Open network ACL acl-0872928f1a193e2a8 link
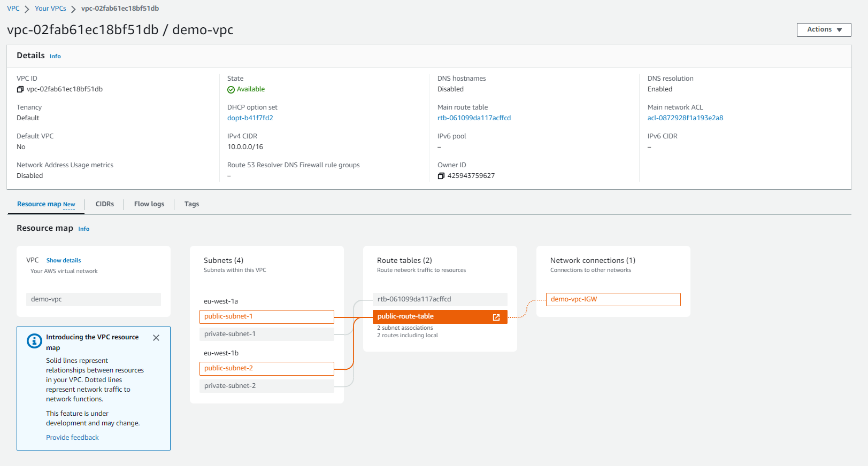Viewport: 868px width, 466px height. (x=685, y=118)
